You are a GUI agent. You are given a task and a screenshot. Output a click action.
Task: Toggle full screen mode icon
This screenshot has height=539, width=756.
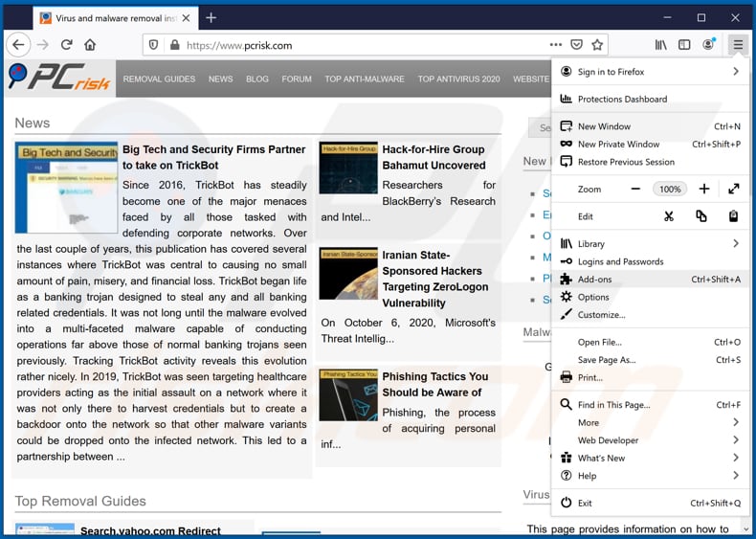(733, 190)
